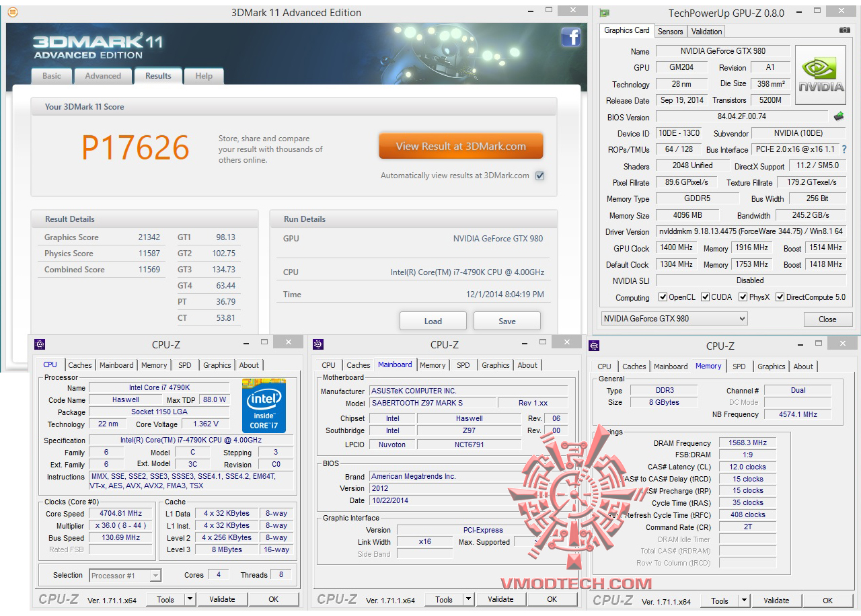Open the Tools arrow menu in the CPU-Z Mainboard window
Image resolution: width=861 pixels, height=616 pixels.
(x=469, y=599)
